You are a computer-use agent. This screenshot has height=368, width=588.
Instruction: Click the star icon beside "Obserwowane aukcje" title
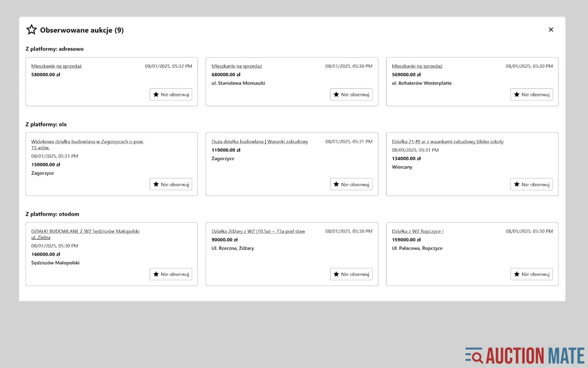[31, 29]
